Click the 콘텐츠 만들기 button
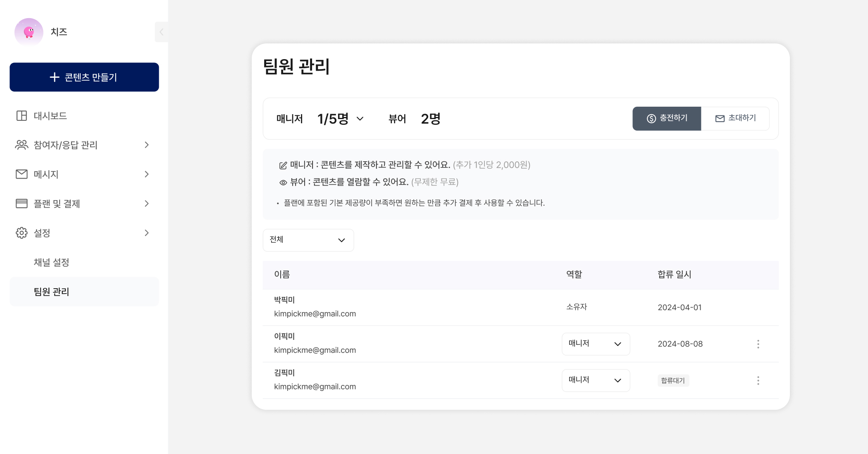 84,77
